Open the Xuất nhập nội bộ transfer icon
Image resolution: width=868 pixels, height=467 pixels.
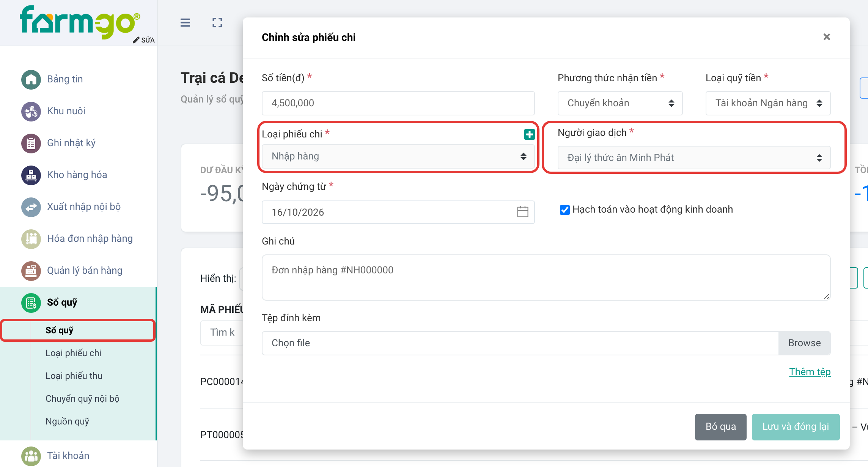coord(31,207)
